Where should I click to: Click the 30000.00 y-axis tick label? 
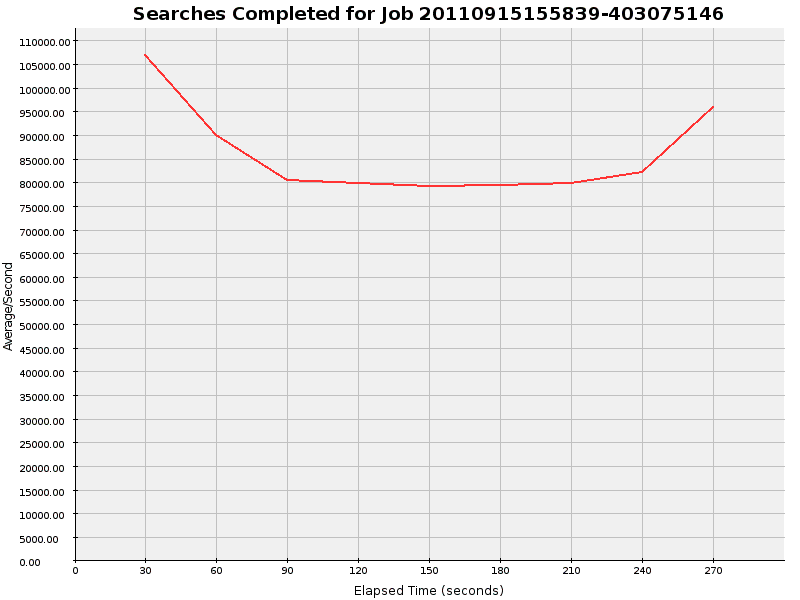44,421
